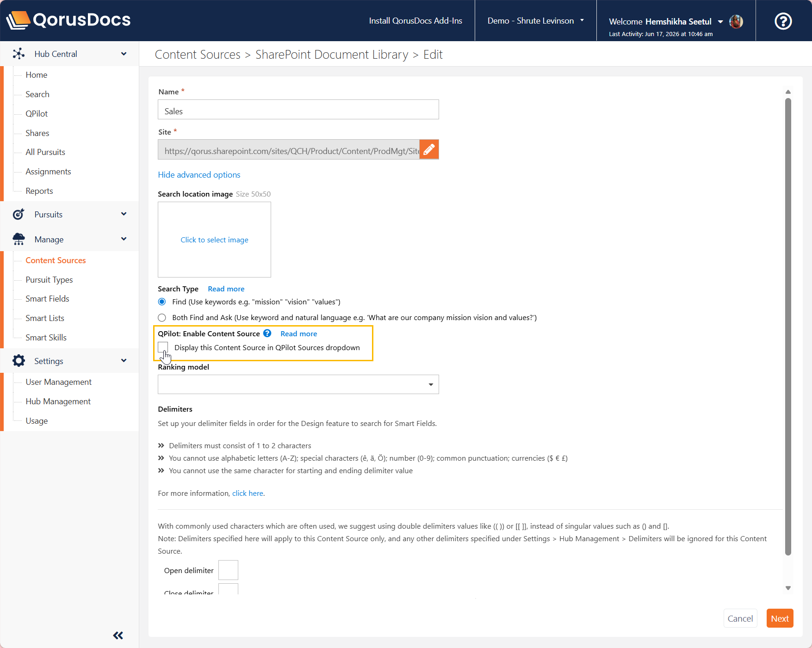Open Hub Management in sidebar

point(58,401)
